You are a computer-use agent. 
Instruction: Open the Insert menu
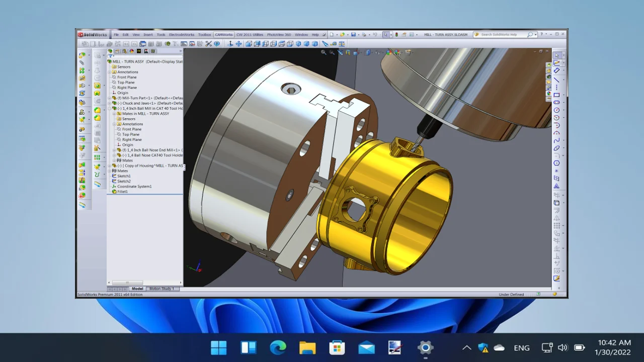click(x=148, y=35)
